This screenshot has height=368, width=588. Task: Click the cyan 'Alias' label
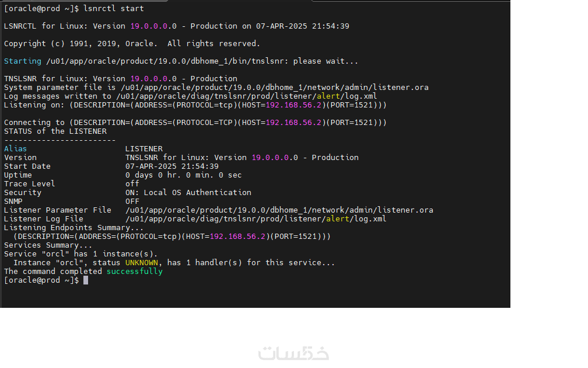(15, 149)
